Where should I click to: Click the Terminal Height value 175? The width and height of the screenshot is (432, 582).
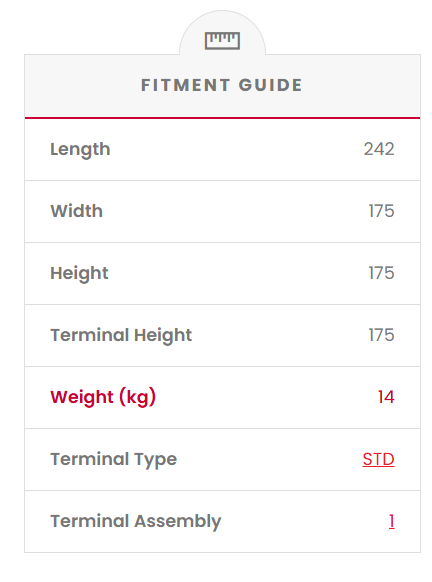tap(382, 335)
